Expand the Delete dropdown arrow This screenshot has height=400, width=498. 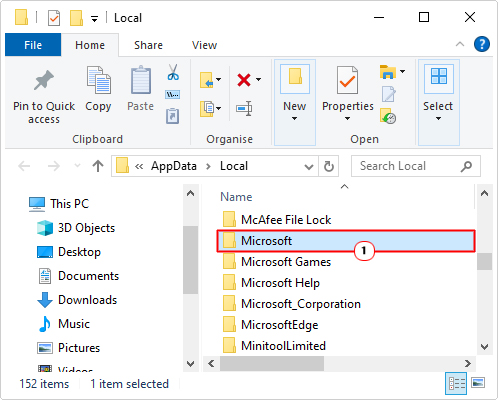(x=258, y=79)
